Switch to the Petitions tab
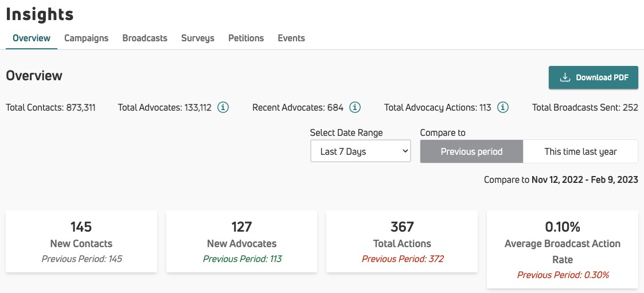644x293 pixels. (246, 38)
